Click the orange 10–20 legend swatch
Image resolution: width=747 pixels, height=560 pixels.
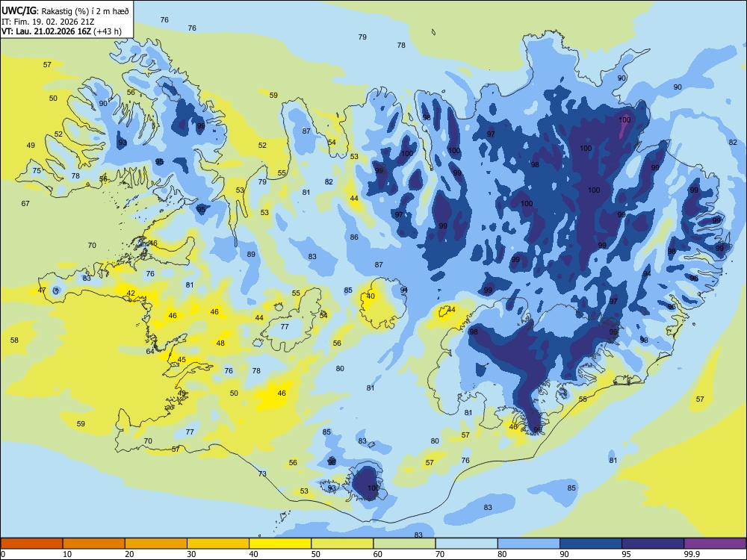(94, 544)
